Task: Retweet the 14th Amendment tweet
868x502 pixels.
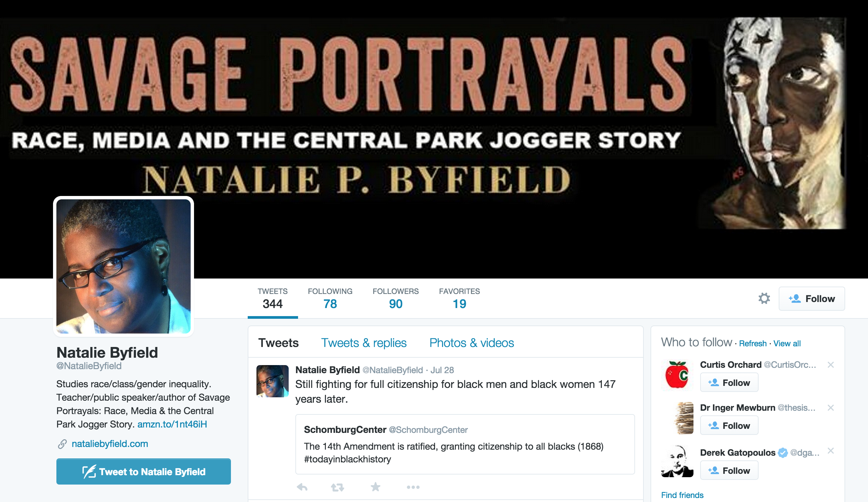Action: coord(337,487)
